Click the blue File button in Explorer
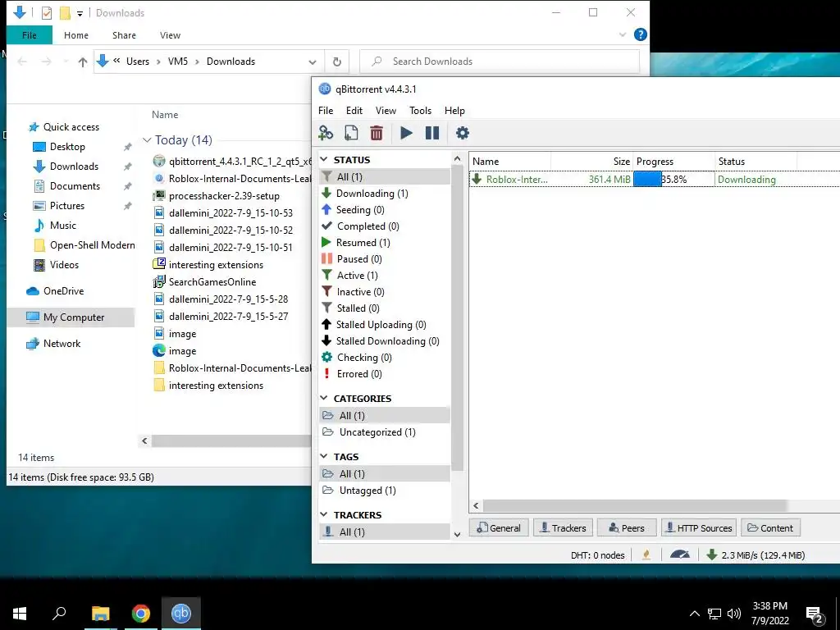 30,35
